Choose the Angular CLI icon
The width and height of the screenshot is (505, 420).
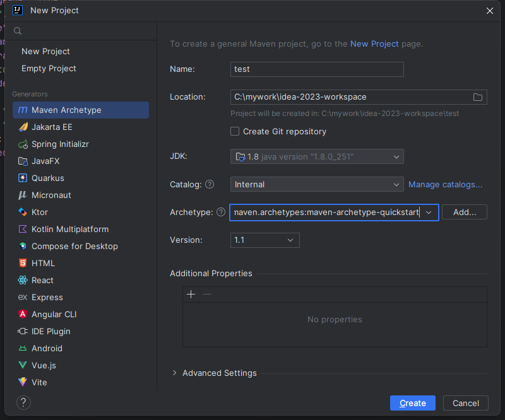pyautogui.click(x=23, y=314)
